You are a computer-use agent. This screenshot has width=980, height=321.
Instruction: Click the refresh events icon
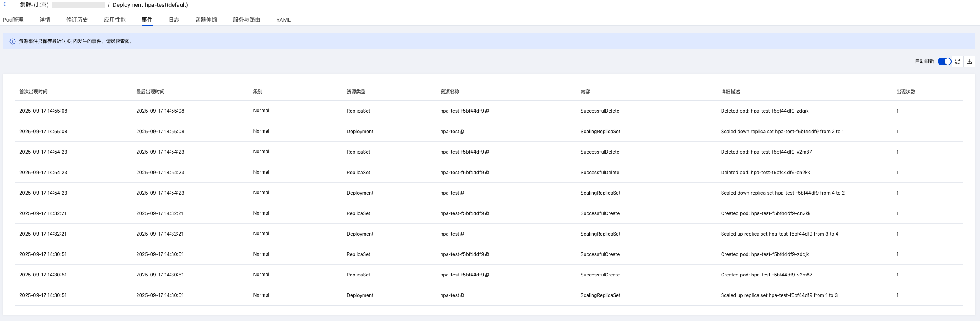click(x=958, y=61)
